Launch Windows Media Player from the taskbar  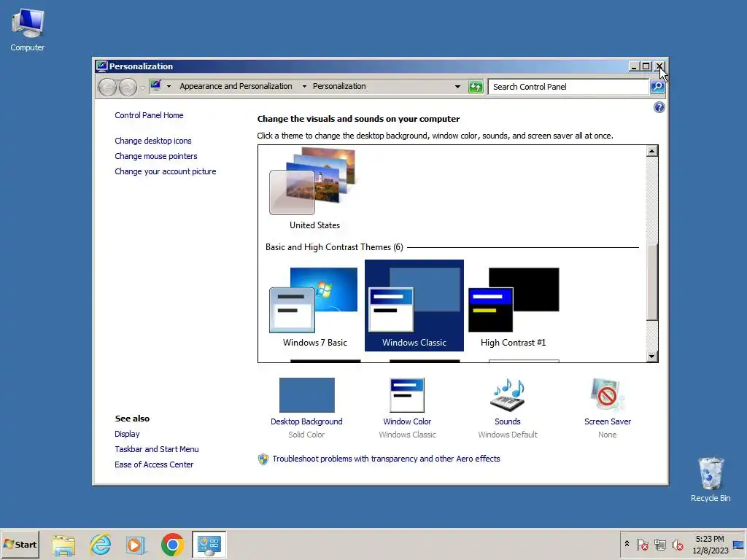pos(136,545)
